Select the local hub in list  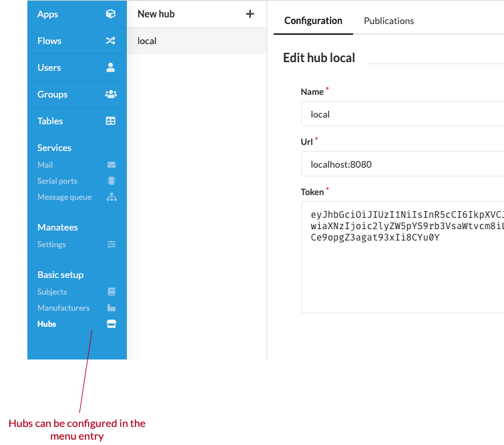click(x=197, y=41)
